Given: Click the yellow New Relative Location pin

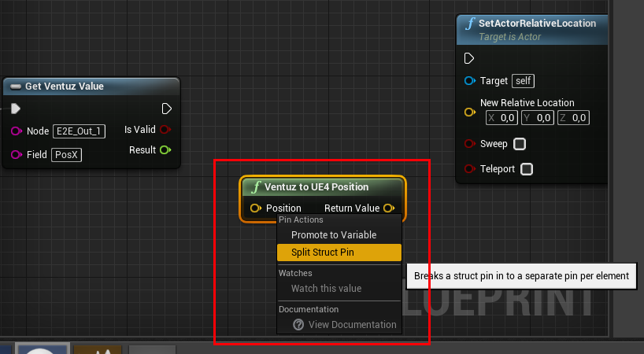Looking at the screenshot, I should [470, 112].
